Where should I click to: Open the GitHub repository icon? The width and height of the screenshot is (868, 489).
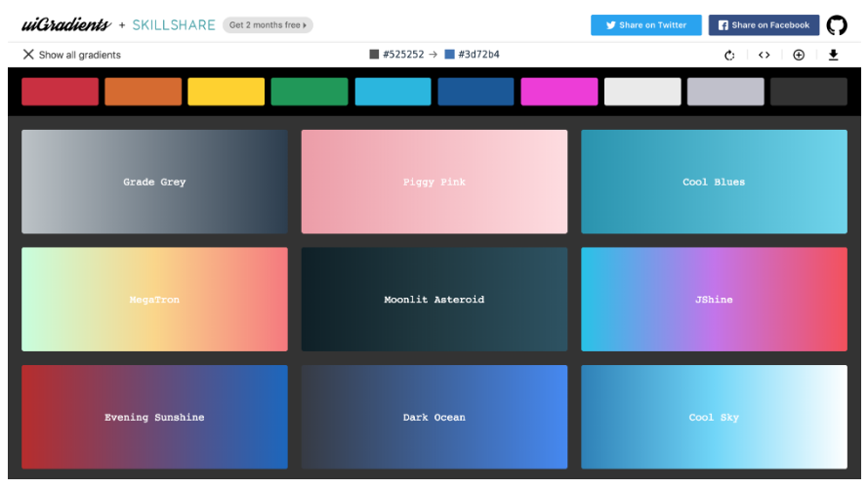click(837, 25)
